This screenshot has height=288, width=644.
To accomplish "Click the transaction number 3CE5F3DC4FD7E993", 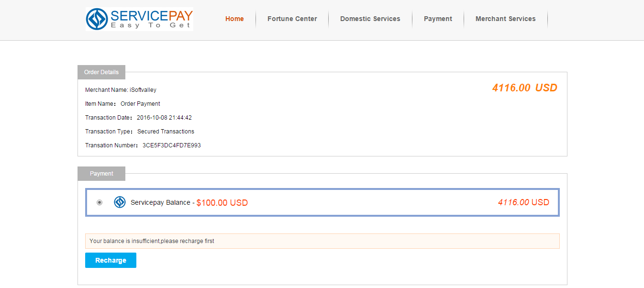I will [x=172, y=145].
